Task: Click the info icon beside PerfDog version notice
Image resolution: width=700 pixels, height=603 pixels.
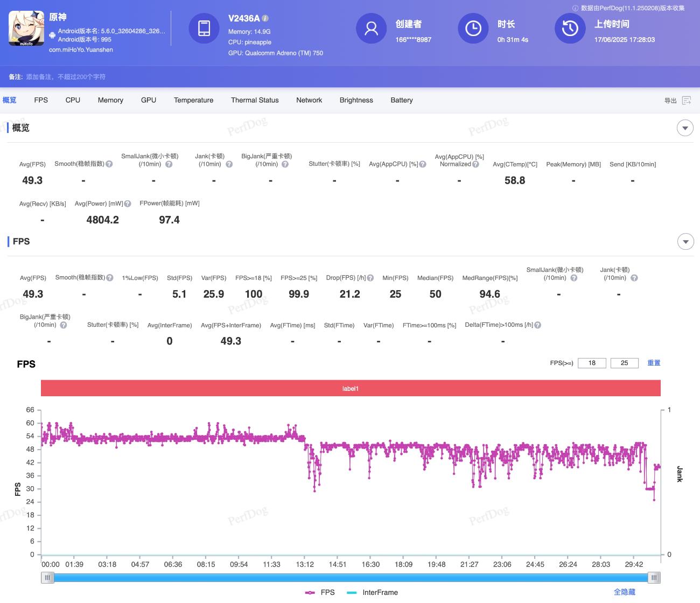Action: pyautogui.click(x=575, y=8)
